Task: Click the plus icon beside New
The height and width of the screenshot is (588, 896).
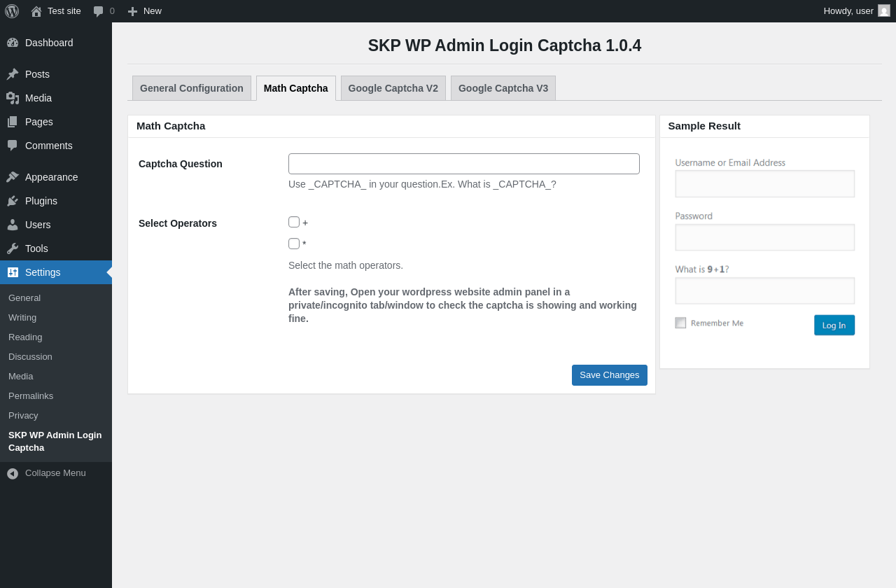Action: 132,11
